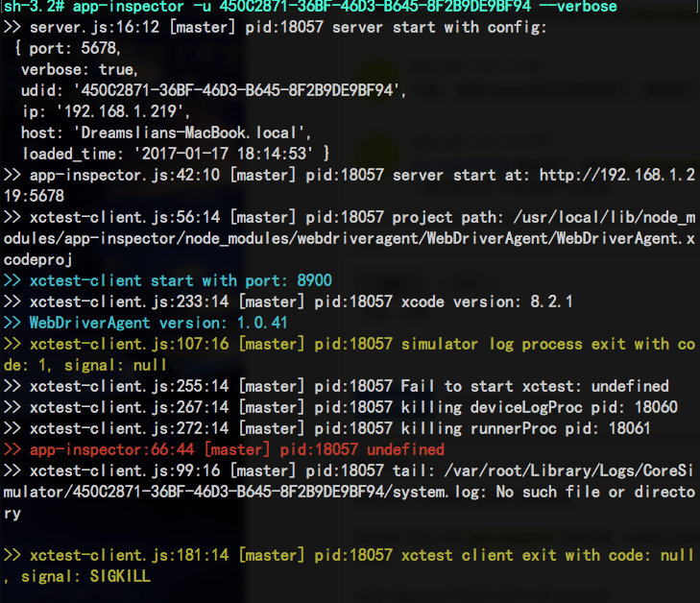Select the 'project path:' log line
This screenshot has width=700, height=603.
point(350,217)
